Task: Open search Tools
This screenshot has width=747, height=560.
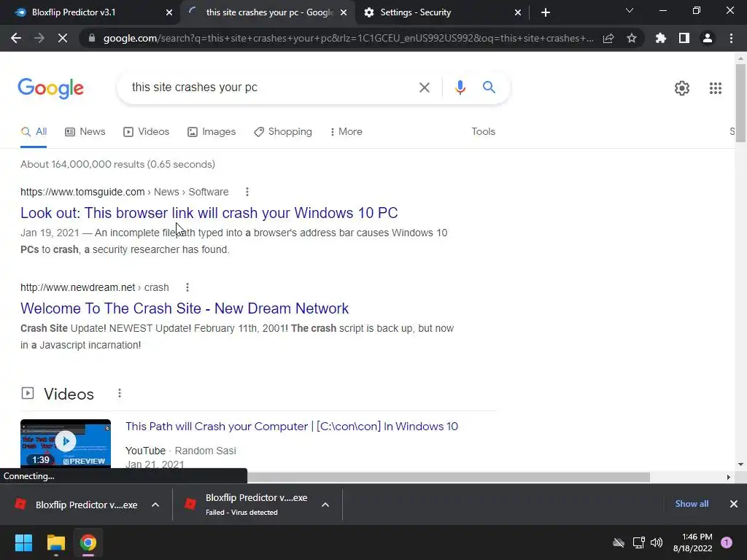Action: point(483,132)
